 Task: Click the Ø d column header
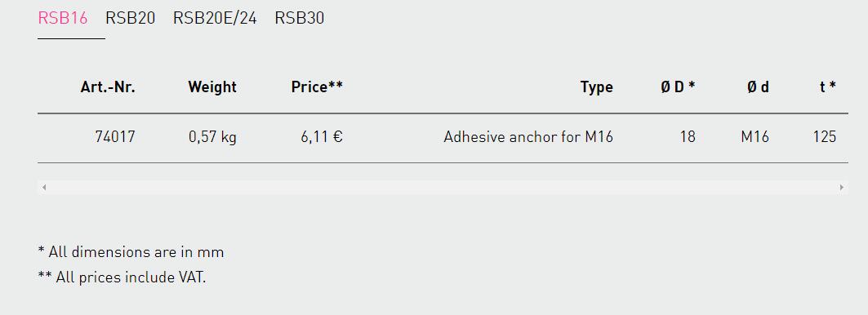tap(758, 87)
